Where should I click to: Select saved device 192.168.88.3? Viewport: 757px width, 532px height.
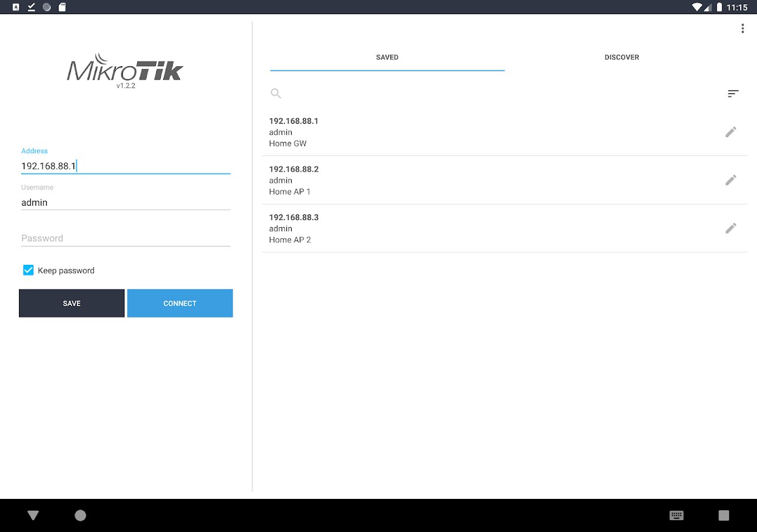[504, 228]
